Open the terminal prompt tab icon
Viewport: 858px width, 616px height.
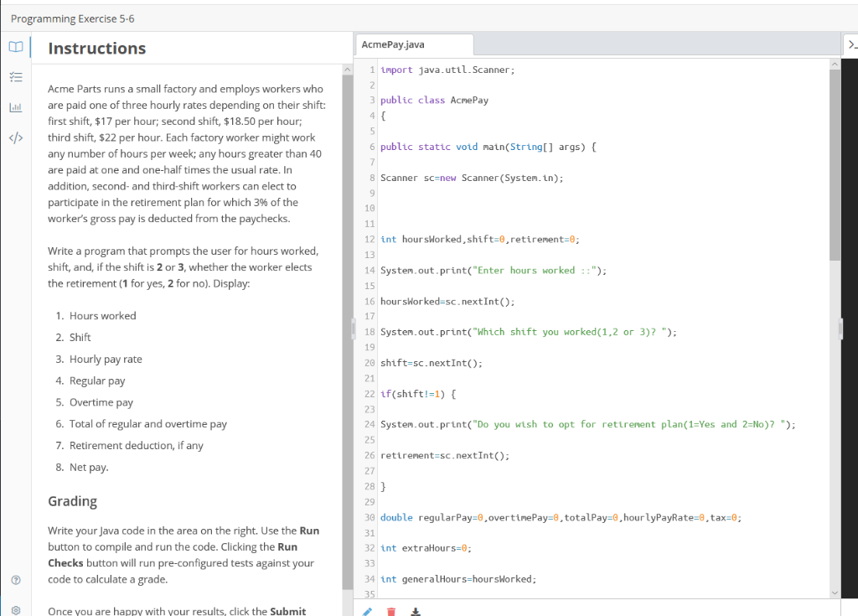pyautogui.click(x=851, y=45)
